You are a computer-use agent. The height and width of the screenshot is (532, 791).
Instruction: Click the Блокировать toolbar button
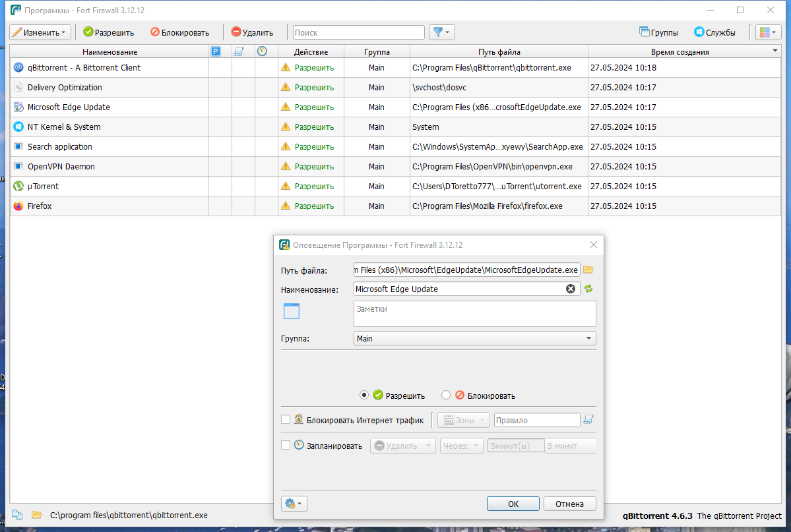click(x=179, y=32)
